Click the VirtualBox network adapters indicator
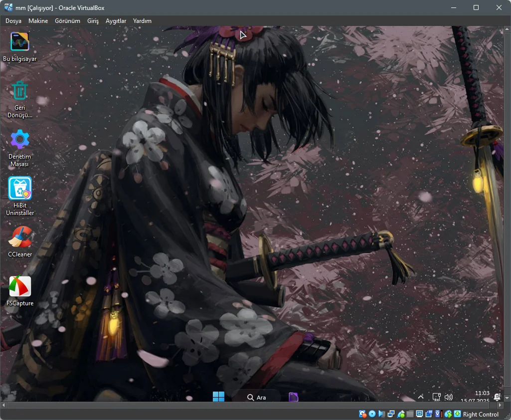 click(391, 414)
